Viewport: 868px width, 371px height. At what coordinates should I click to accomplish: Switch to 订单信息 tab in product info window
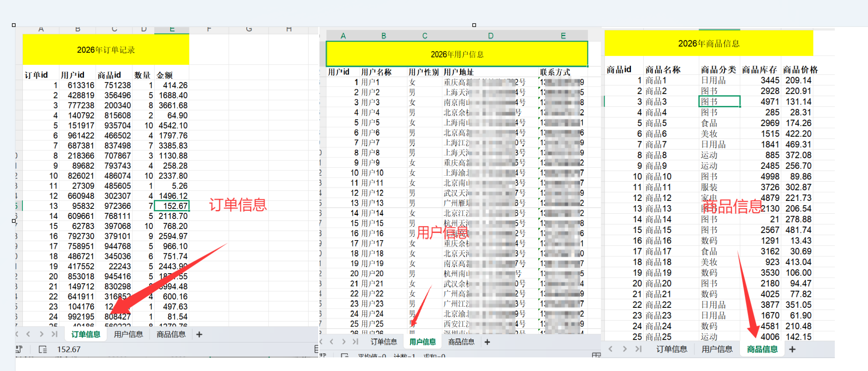tap(672, 349)
